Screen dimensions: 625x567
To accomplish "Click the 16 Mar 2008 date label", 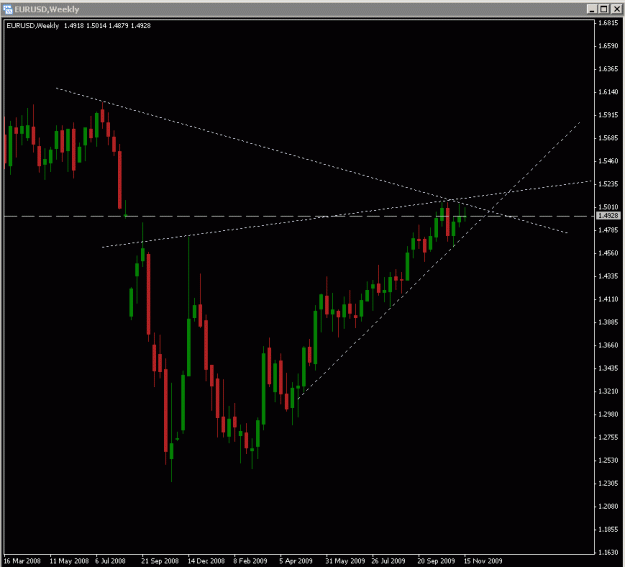I will point(22,561).
